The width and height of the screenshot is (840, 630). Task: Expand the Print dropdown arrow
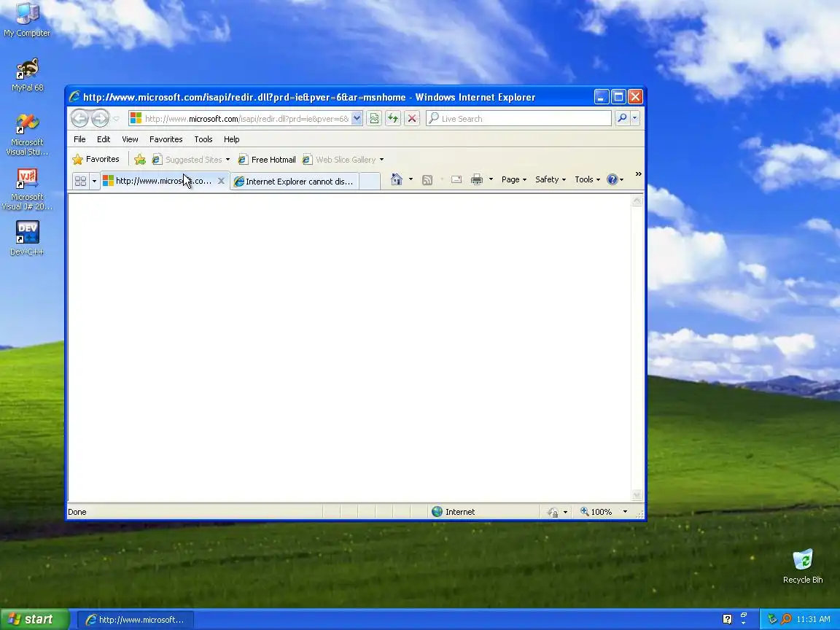point(491,179)
